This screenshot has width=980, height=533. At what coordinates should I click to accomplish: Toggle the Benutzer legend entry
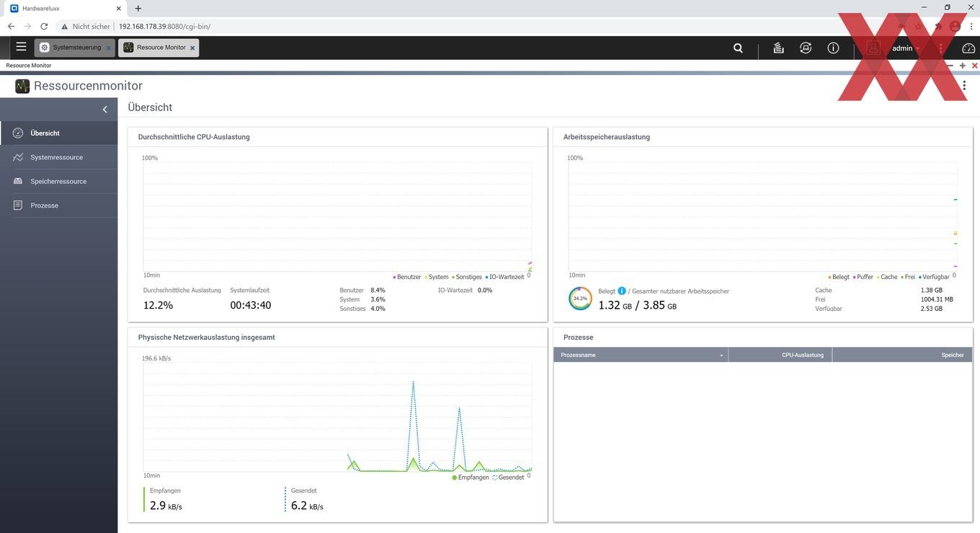(407, 277)
